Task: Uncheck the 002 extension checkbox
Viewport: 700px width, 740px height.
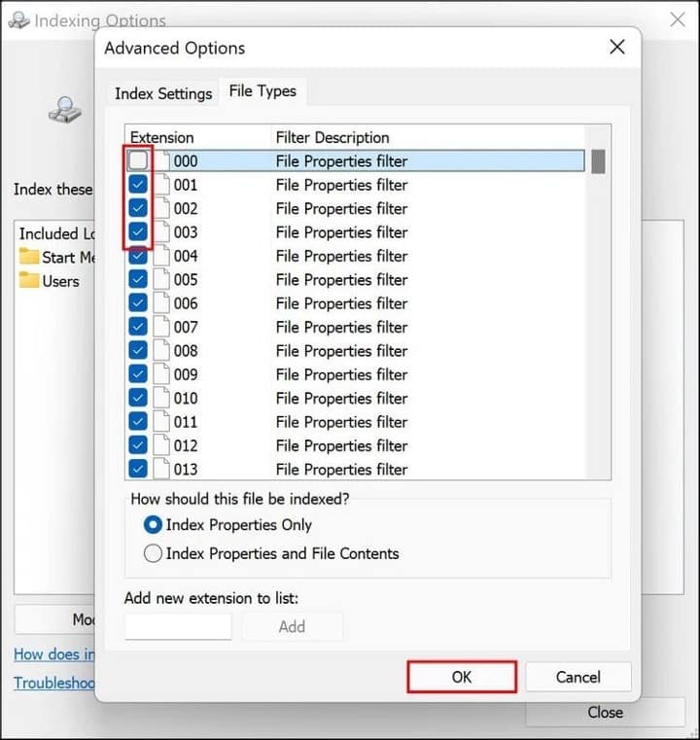Action: (x=138, y=208)
